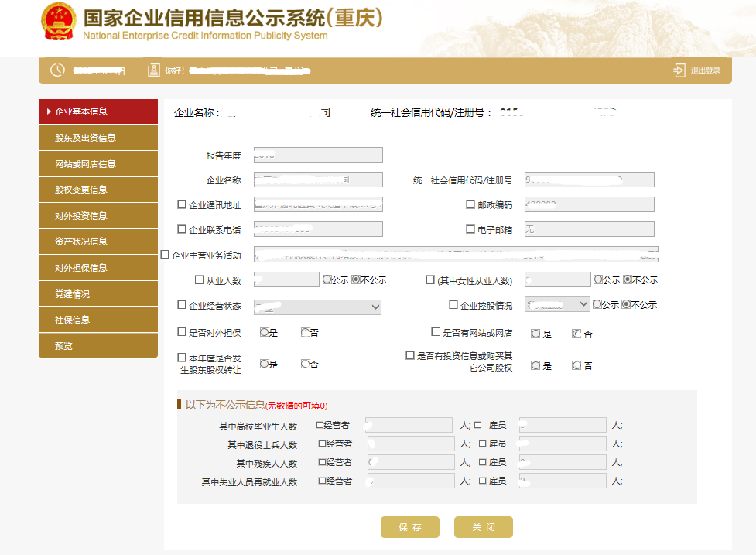Click the 关闭 button
756x555 pixels.
coord(483,526)
